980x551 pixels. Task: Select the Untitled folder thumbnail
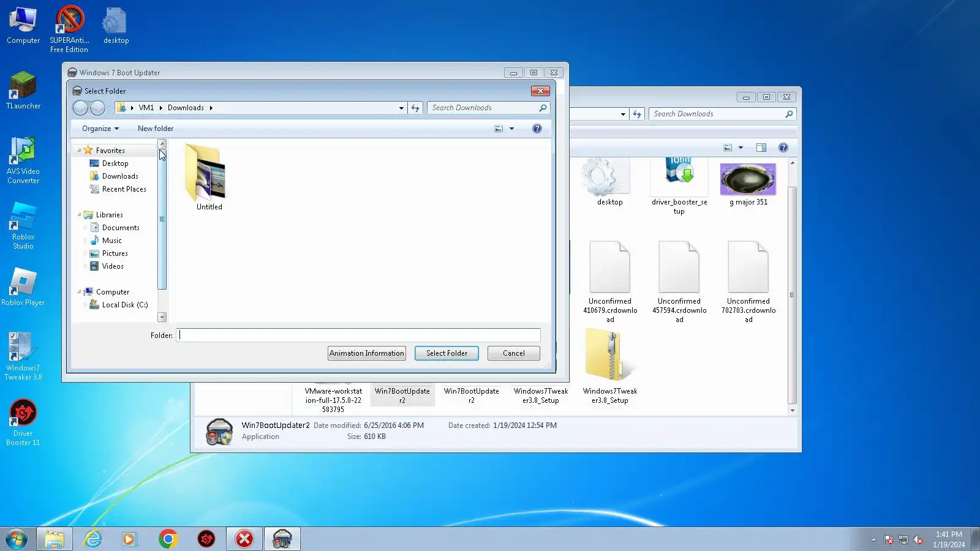(x=209, y=178)
